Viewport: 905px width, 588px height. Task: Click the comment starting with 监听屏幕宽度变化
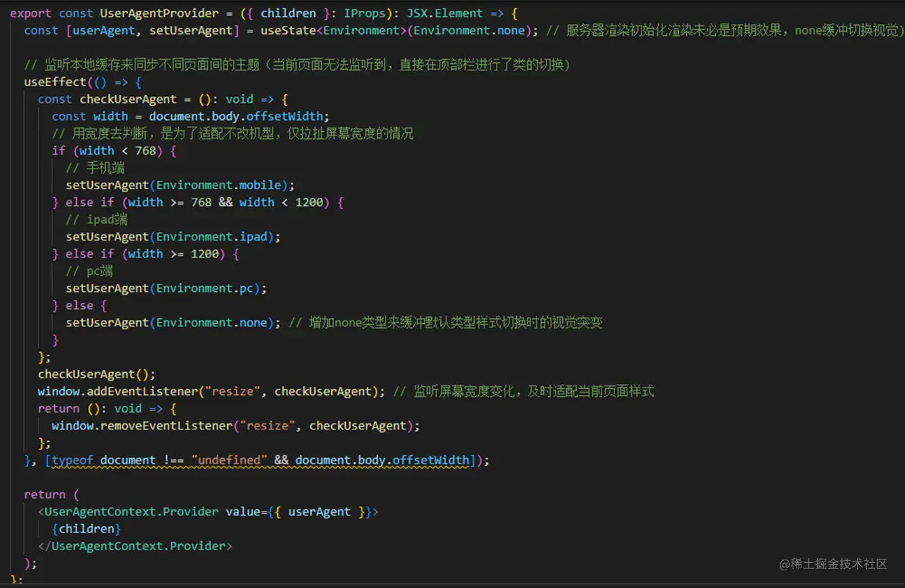(524, 391)
